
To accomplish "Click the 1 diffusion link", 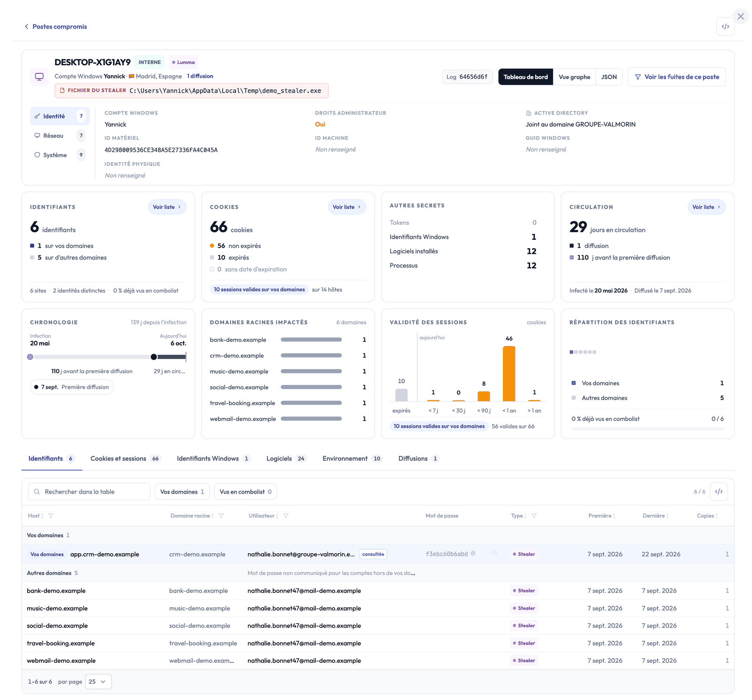I will tap(200, 76).
